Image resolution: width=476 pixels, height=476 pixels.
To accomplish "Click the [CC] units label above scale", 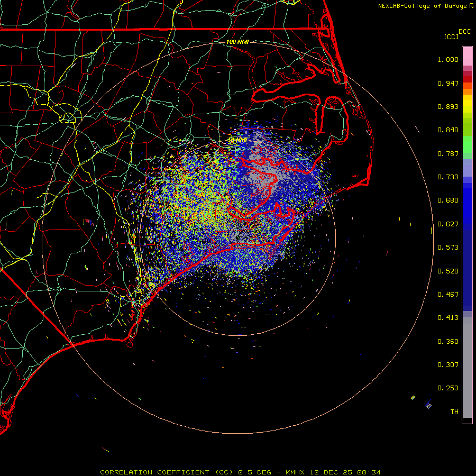I will coord(451,36).
